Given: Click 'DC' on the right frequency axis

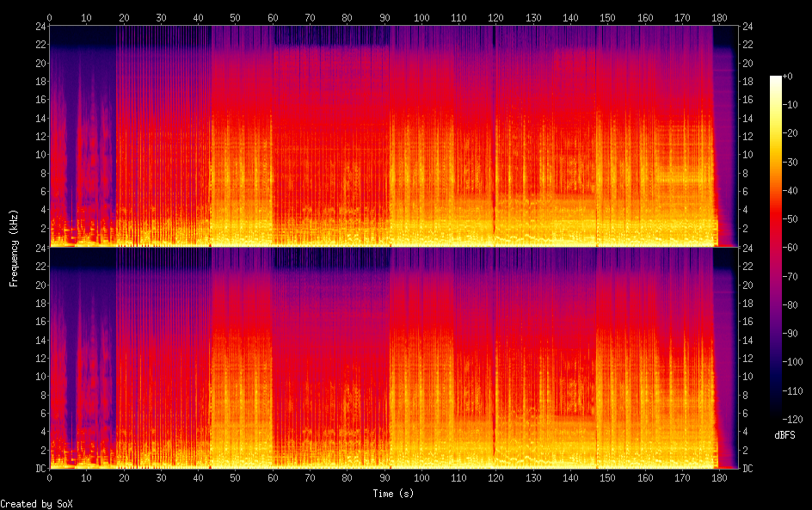Looking at the screenshot, I should [x=747, y=469].
